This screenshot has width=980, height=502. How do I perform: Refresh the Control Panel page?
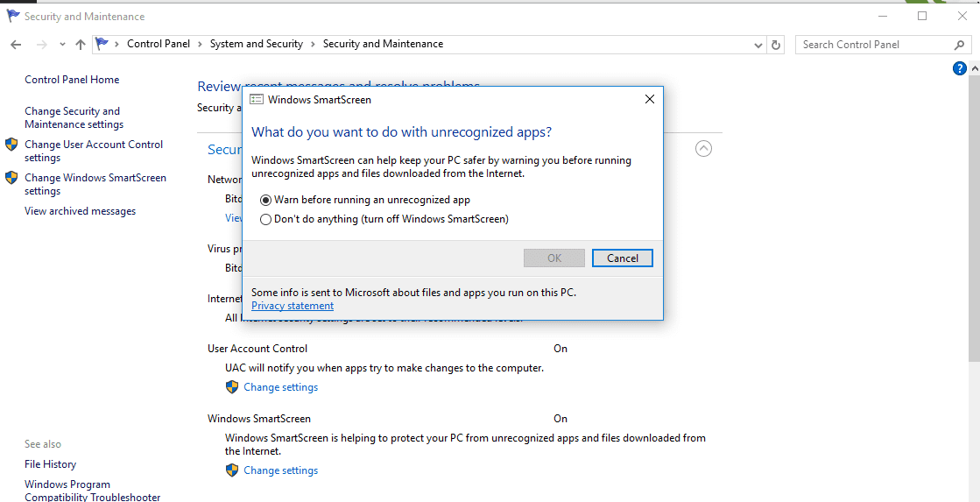(x=776, y=45)
